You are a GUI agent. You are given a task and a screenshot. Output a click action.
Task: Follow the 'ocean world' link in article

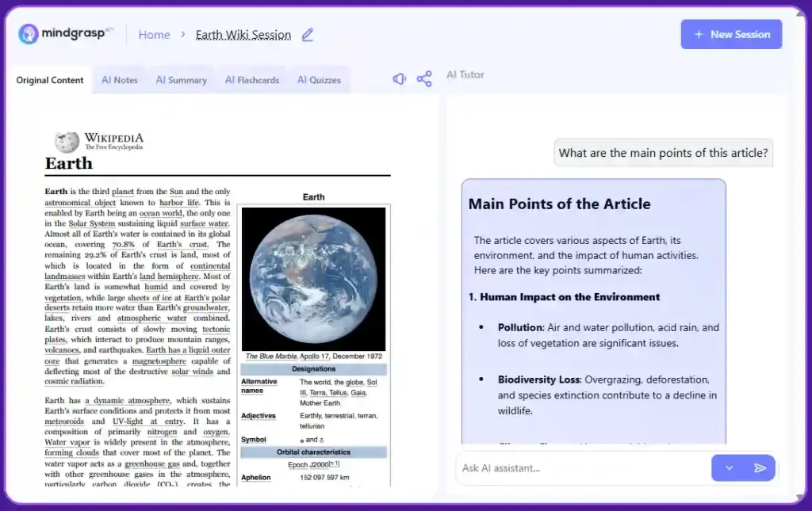point(161,213)
